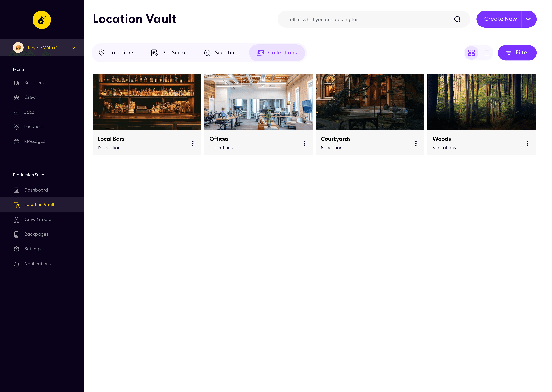Expand the Royale With C... project dropdown
This screenshot has width=552, height=392.
point(73,48)
